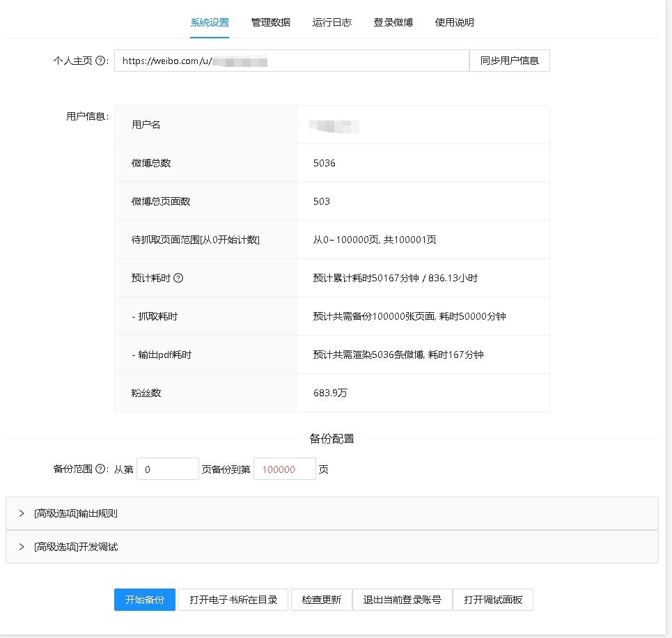Click 打开电子书所在目录 button
The image size is (672, 638).
233,600
